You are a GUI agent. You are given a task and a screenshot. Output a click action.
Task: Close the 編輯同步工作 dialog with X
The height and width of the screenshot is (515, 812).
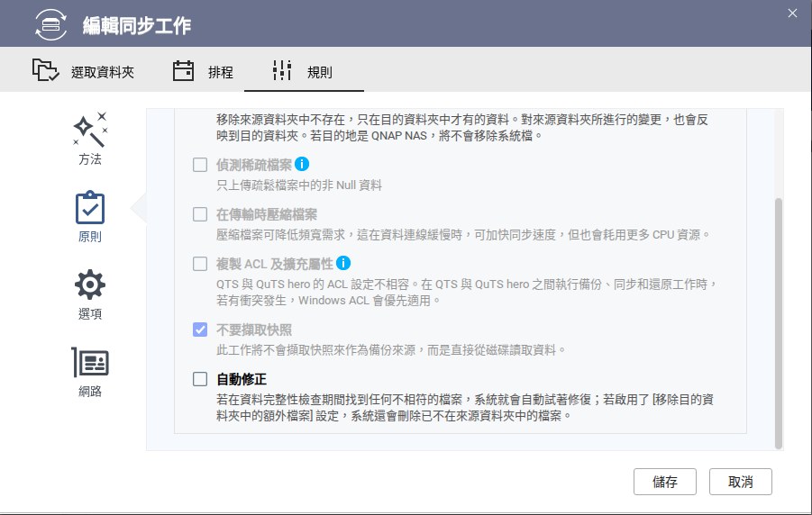tap(792, 14)
